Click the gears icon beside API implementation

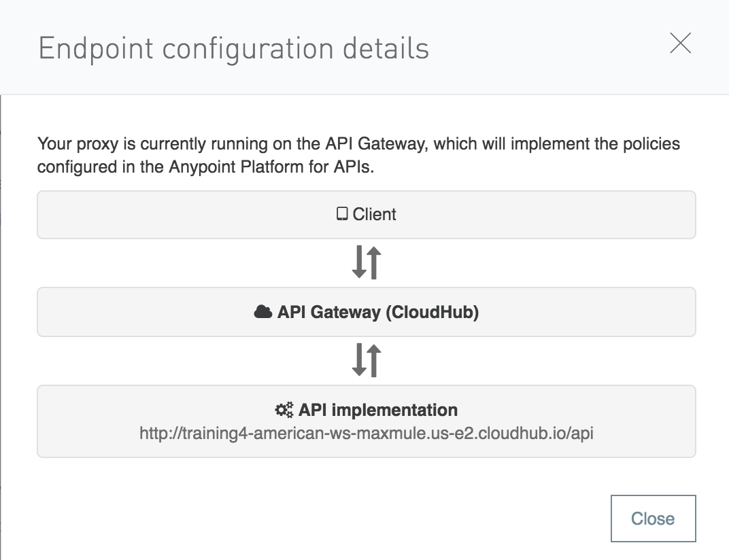[x=284, y=410]
